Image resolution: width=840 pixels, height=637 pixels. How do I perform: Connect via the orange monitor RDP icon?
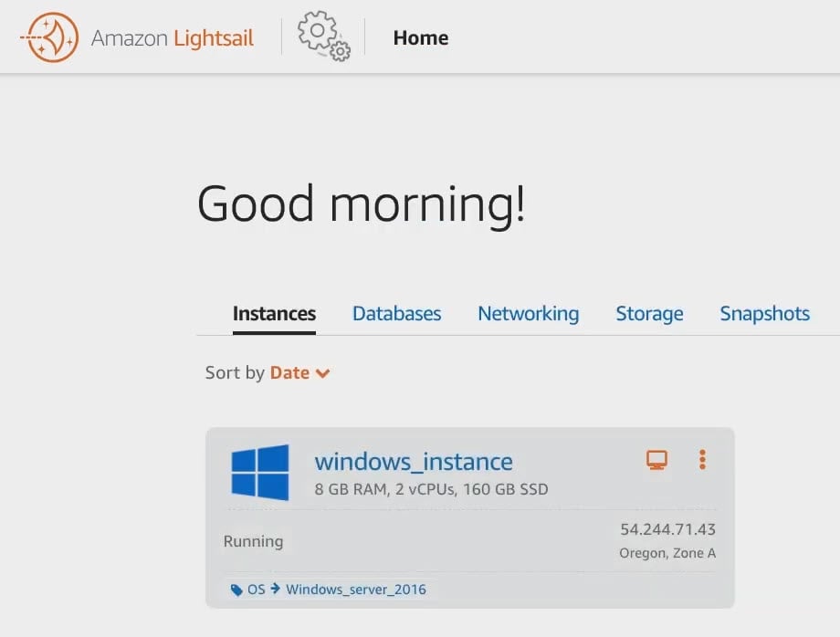[x=656, y=460]
